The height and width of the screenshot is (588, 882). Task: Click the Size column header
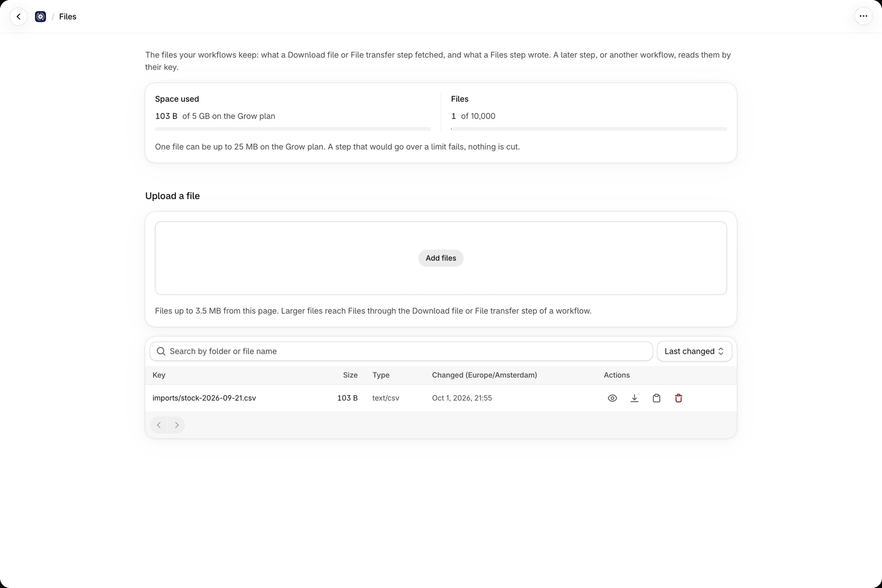pyautogui.click(x=350, y=375)
